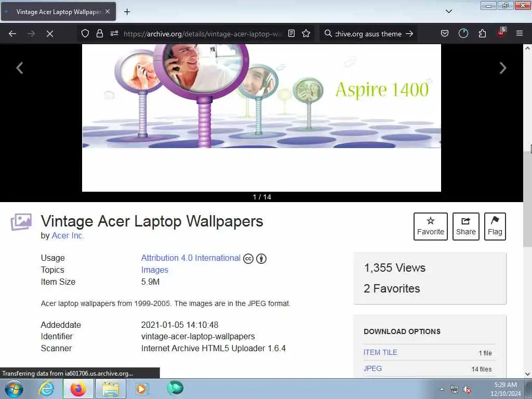Open Firefox hamburger application menu
The height and width of the screenshot is (399, 532).
520,33
